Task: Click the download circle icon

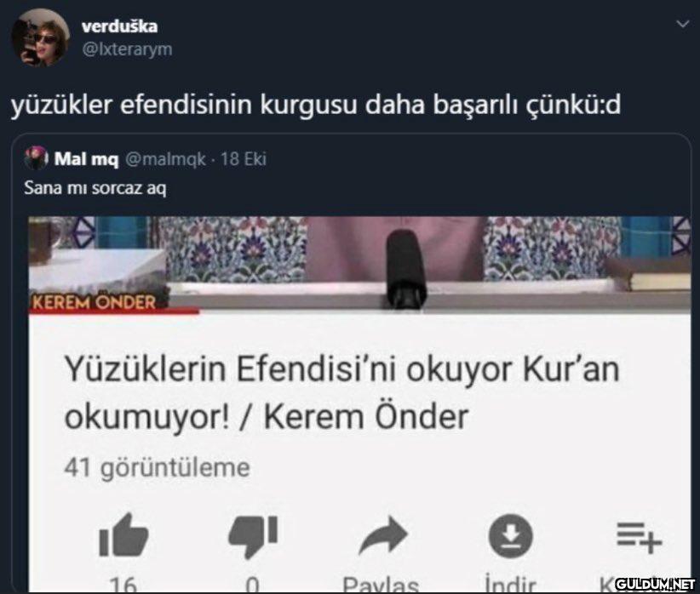Action: click(x=511, y=535)
